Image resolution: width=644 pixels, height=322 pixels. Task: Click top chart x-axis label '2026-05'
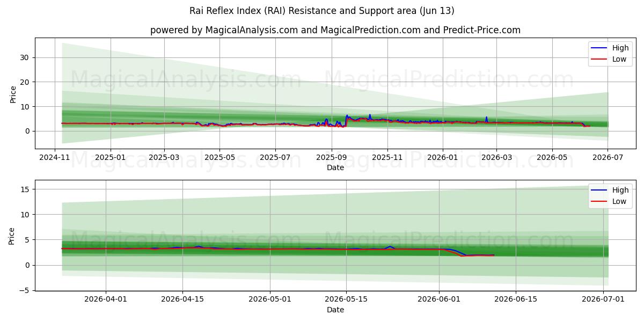(x=552, y=158)
